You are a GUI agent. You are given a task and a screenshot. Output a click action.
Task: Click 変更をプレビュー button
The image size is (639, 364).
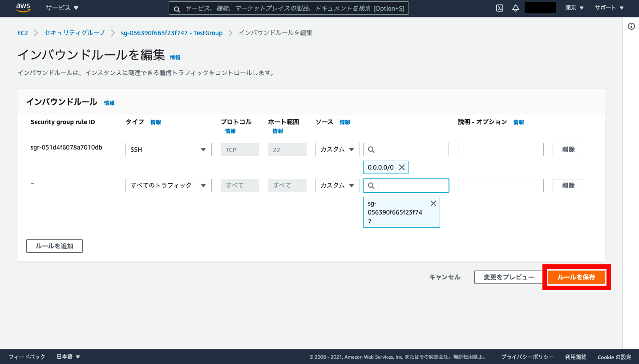pos(509,277)
